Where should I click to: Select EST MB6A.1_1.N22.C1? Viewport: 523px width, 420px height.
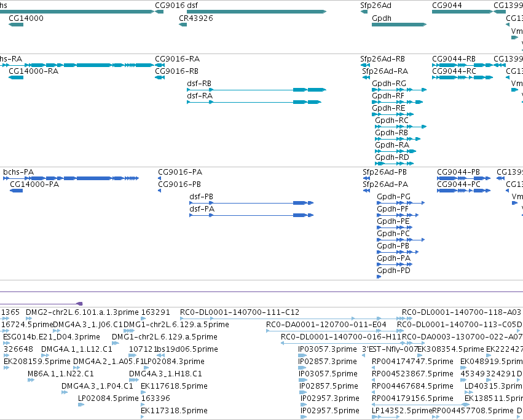(61, 374)
